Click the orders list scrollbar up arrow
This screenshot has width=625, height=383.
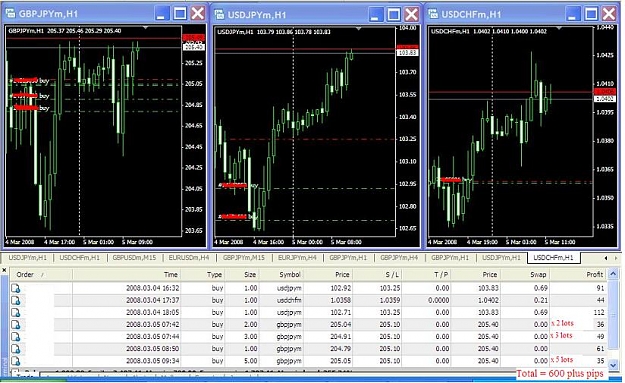tap(613, 274)
